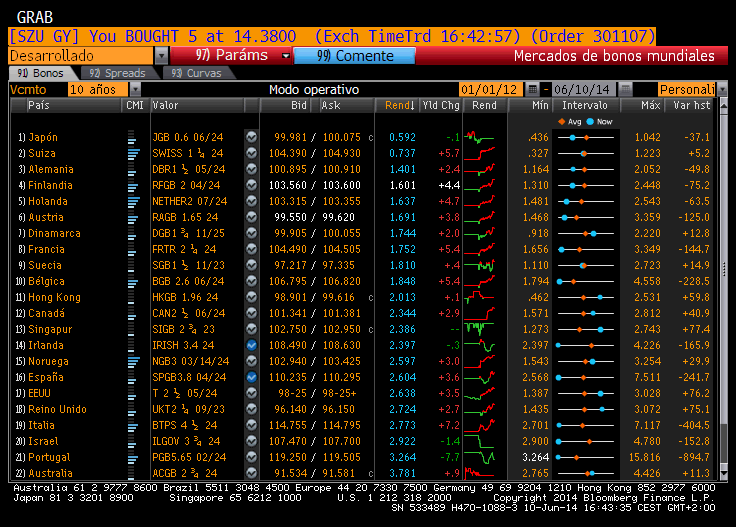This screenshot has width=736, height=527.
Task: Switch to the Bonos tab
Action: (40, 73)
